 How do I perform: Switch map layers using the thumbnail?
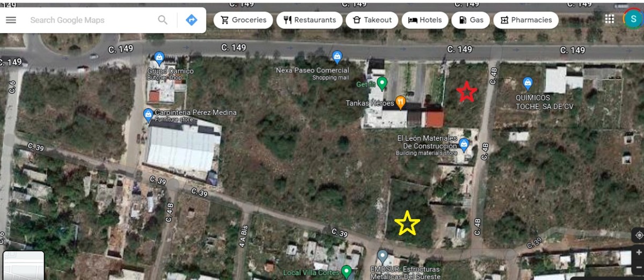(x=24, y=266)
